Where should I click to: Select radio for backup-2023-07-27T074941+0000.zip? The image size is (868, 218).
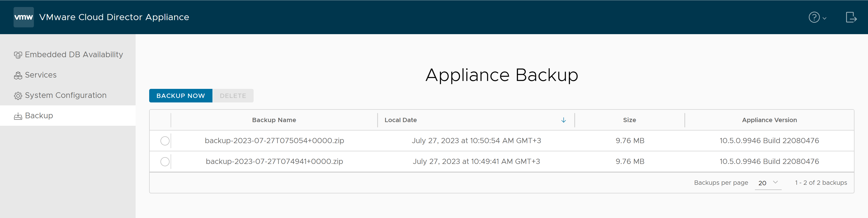165,162
